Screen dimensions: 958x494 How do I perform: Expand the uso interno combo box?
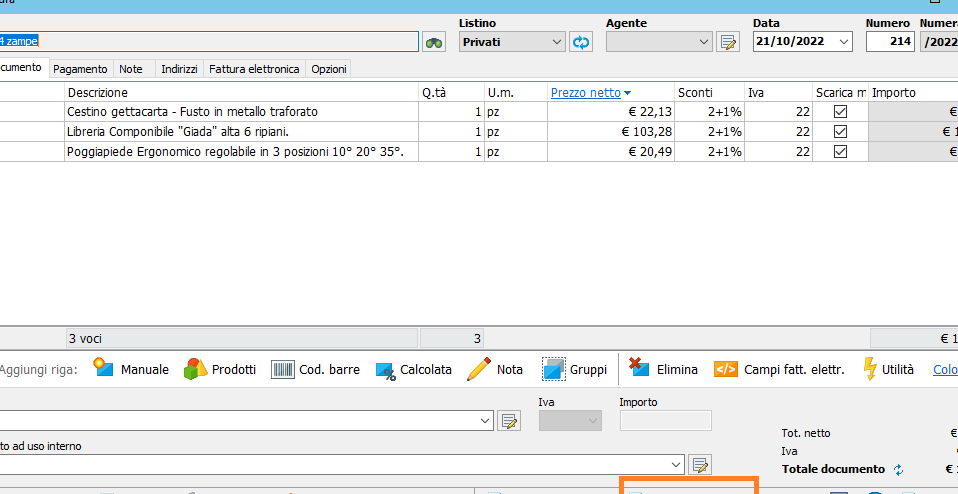676,465
